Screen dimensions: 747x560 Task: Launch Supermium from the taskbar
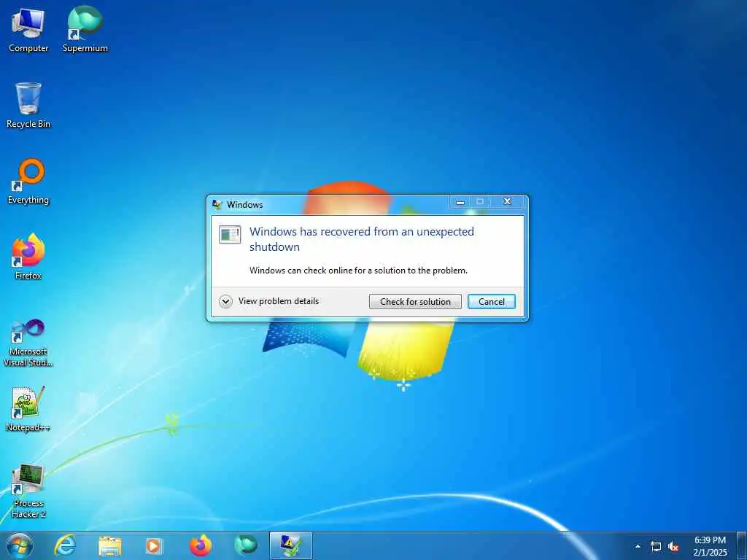[245, 545]
